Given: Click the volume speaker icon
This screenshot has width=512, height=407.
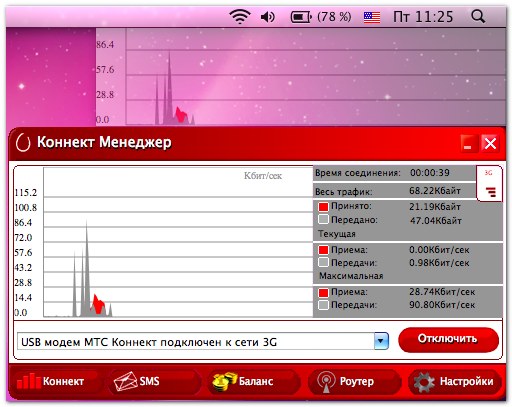Looking at the screenshot, I should click(268, 17).
